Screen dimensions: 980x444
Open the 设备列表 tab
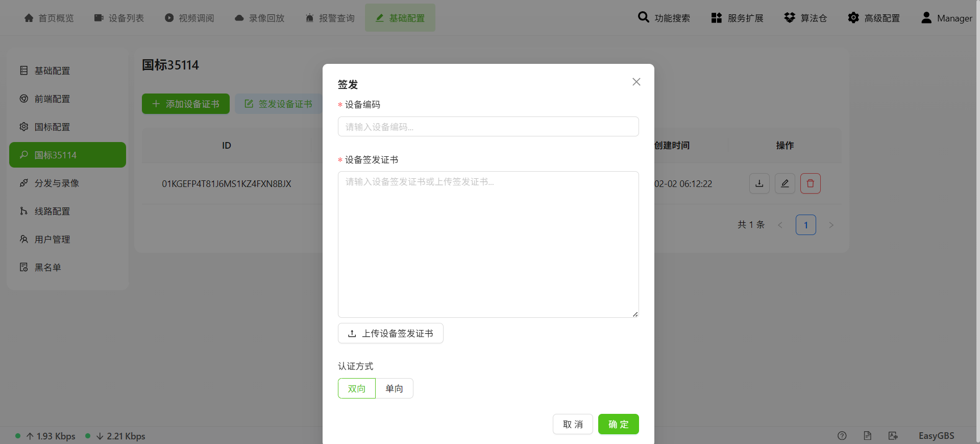(119, 18)
